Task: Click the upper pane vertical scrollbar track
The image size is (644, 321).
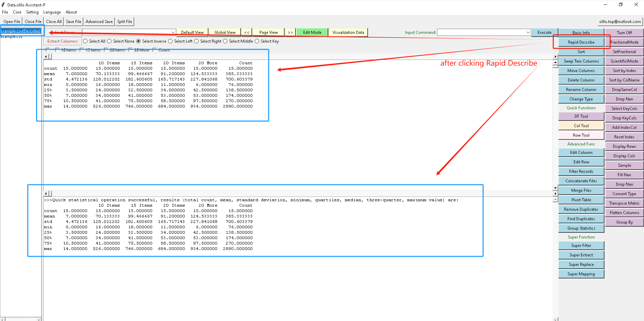Action: pos(555,125)
